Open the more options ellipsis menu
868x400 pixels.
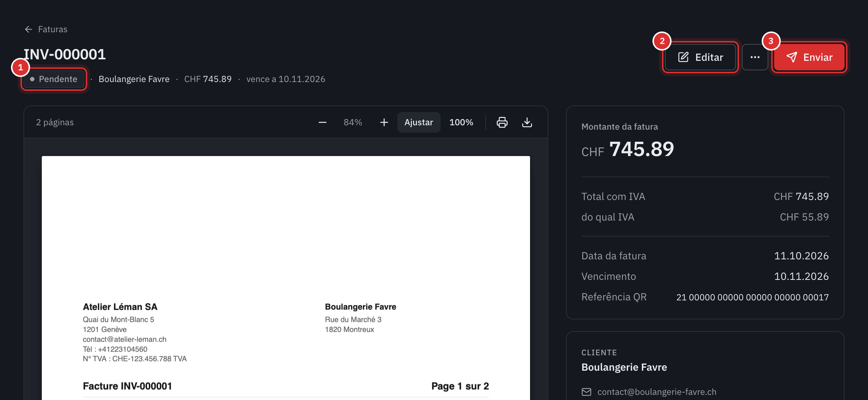click(x=755, y=57)
